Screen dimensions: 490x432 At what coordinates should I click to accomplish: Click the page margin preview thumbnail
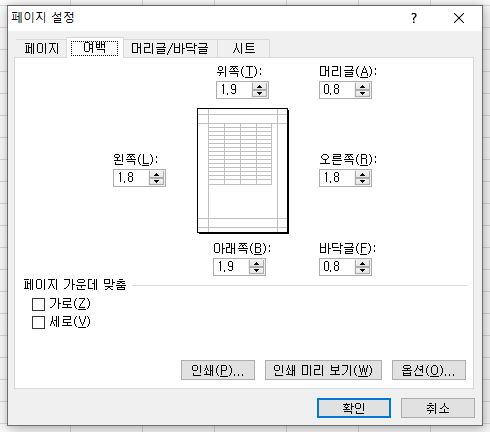tap(243, 171)
